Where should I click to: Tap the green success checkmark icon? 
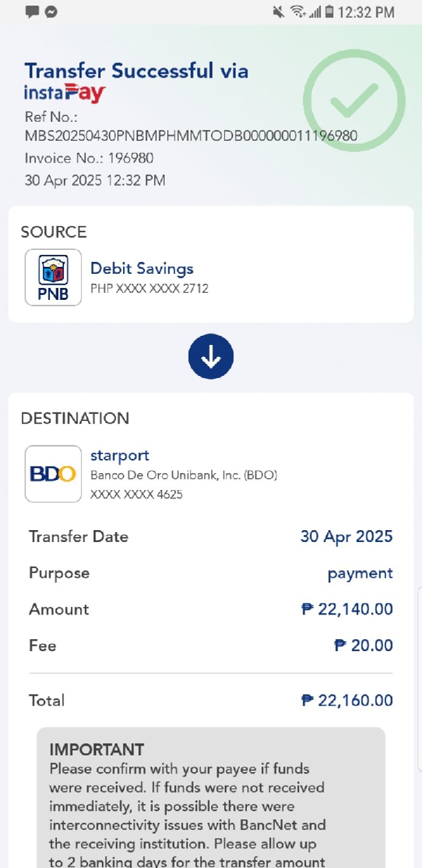point(354,101)
